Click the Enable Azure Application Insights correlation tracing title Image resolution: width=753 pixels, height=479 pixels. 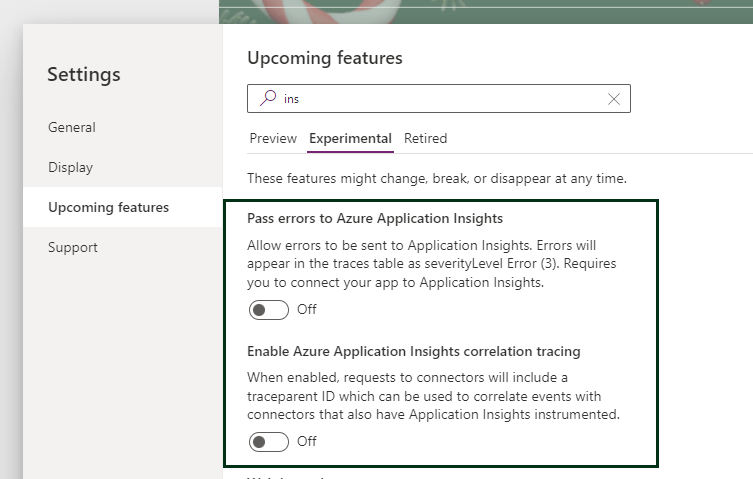[414, 351]
